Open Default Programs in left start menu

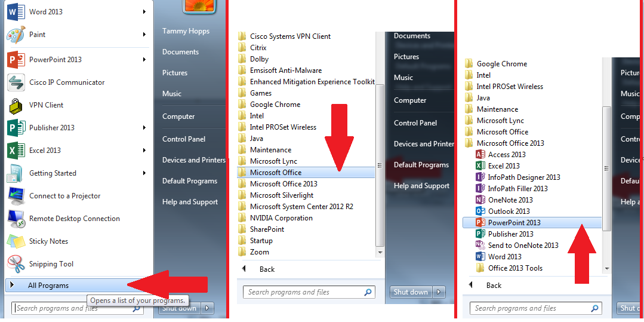click(189, 182)
